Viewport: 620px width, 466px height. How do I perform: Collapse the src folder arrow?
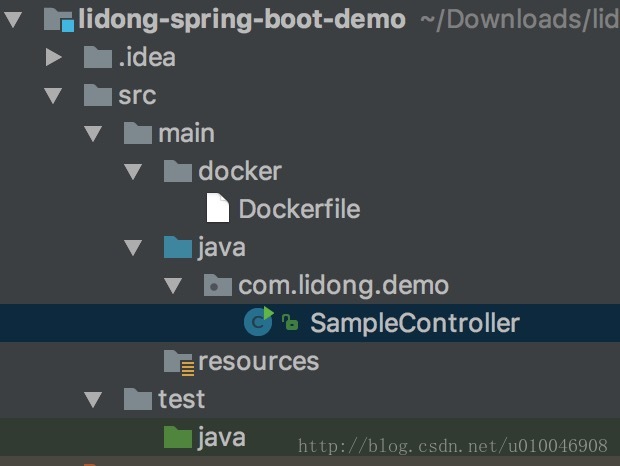[x=54, y=96]
